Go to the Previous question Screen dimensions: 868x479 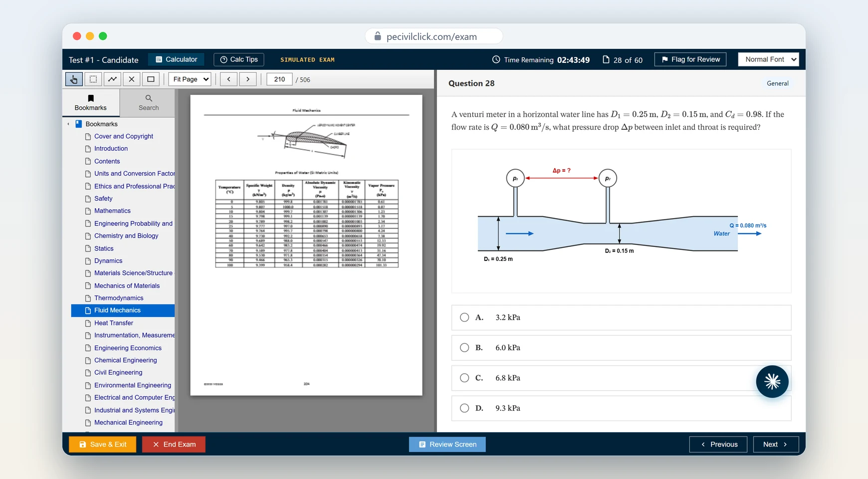718,445
